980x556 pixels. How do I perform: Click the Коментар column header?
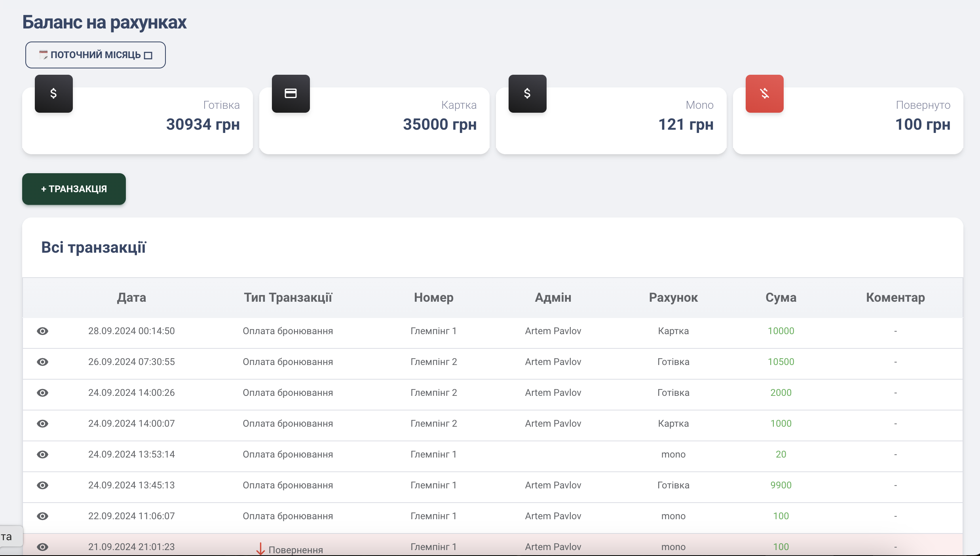(895, 297)
